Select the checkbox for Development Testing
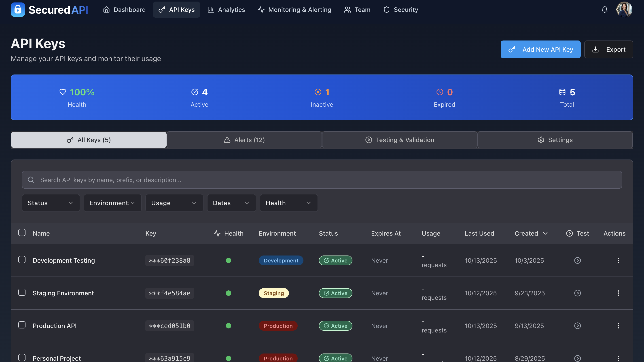Image resolution: width=644 pixels, height=362 pixels. pos(22,260)
